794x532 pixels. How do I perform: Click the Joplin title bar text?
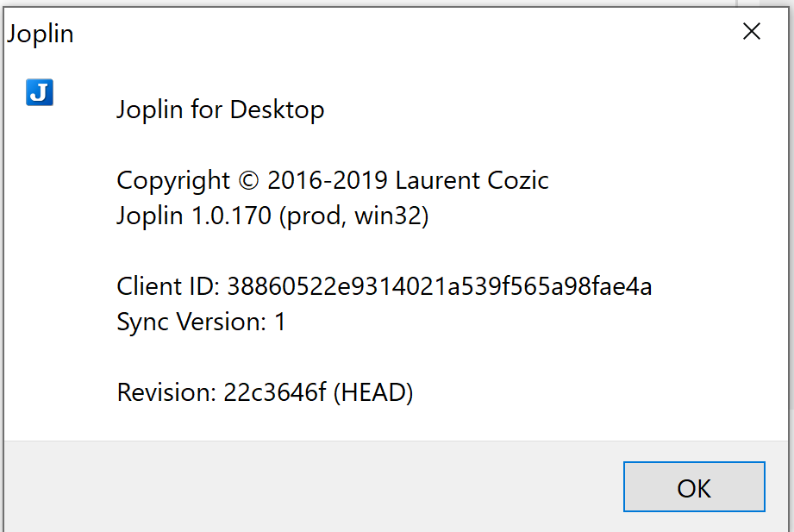tap(40, 33)
